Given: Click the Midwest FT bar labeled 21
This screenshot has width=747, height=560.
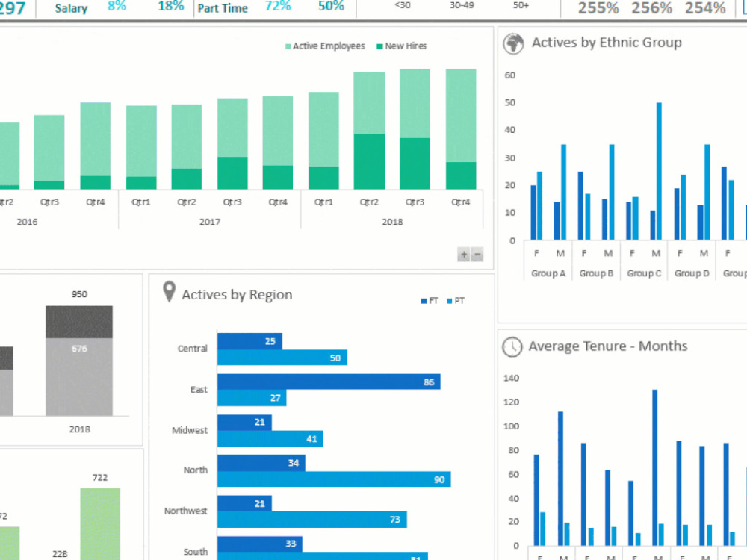Looking at the screenshot, I should [244, 422].
